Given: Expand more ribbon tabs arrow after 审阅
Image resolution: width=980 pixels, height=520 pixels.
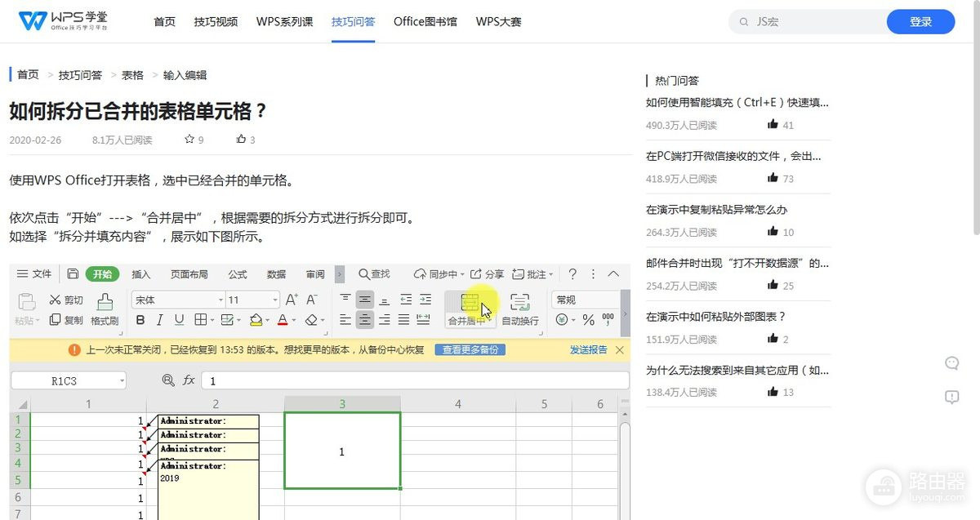Looking at the screenshot, I should point(340,274).
